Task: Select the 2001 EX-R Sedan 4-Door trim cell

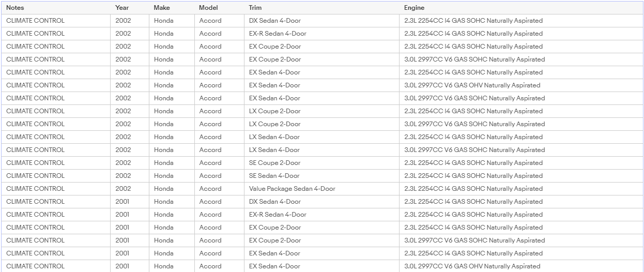Action: [321, 215]
